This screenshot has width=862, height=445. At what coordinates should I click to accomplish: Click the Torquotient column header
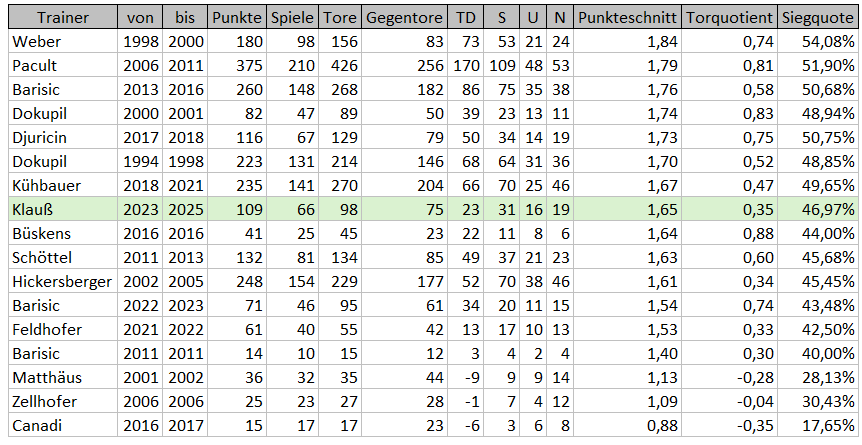point(730,18)
